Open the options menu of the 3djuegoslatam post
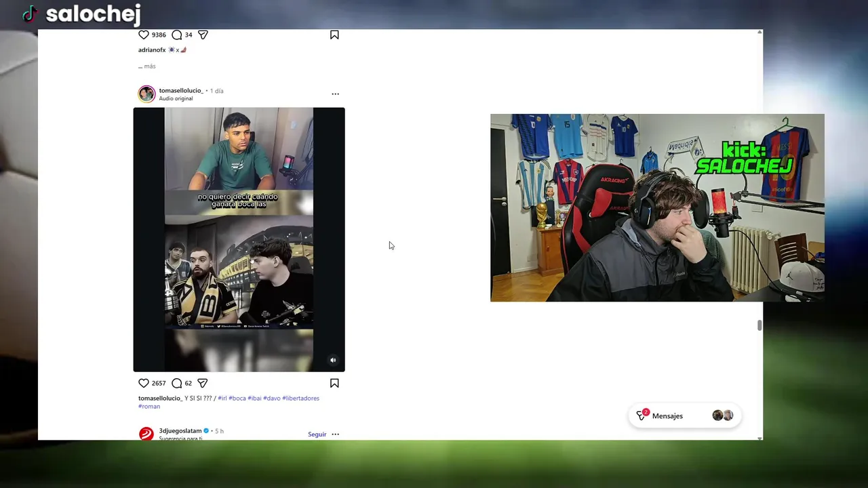This screenshot has height=488, width=868. coord(335,434)
